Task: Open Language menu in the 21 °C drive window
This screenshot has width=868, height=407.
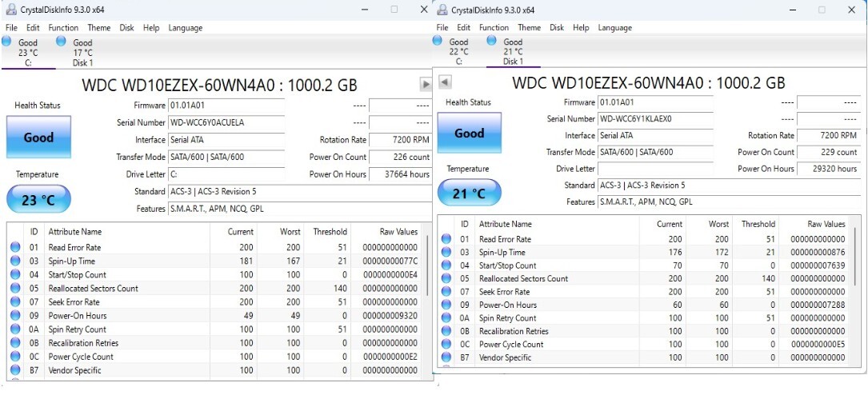Action: pos(614,28)
